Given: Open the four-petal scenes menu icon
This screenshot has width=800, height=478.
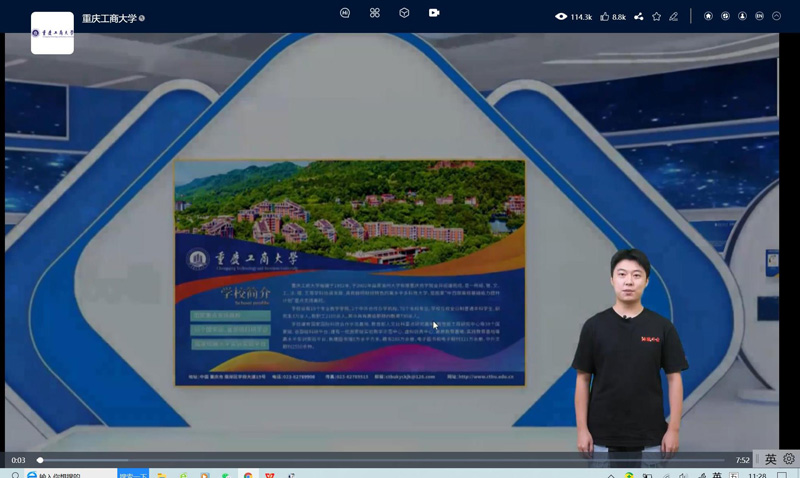Looking at the screenshot, I should 374,13.
